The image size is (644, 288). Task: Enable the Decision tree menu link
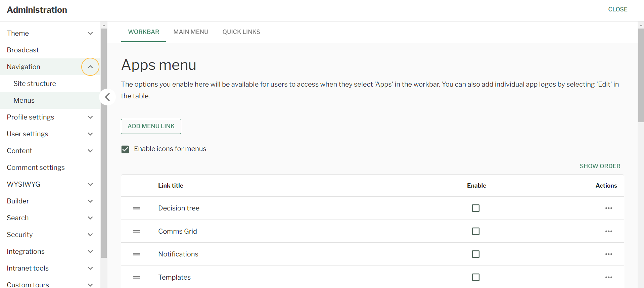pos(475,208)
